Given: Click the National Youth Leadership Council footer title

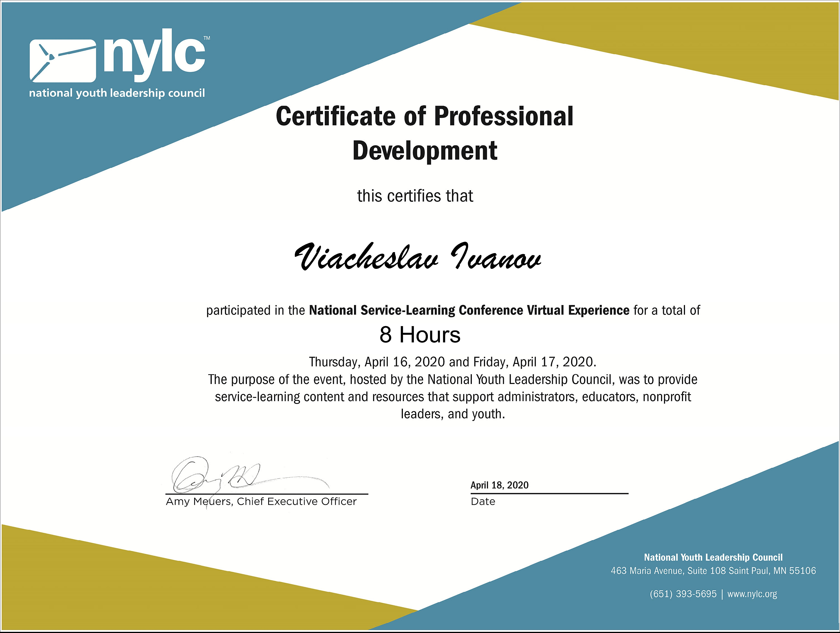Looking at the screenshot, I should (713, 557).
